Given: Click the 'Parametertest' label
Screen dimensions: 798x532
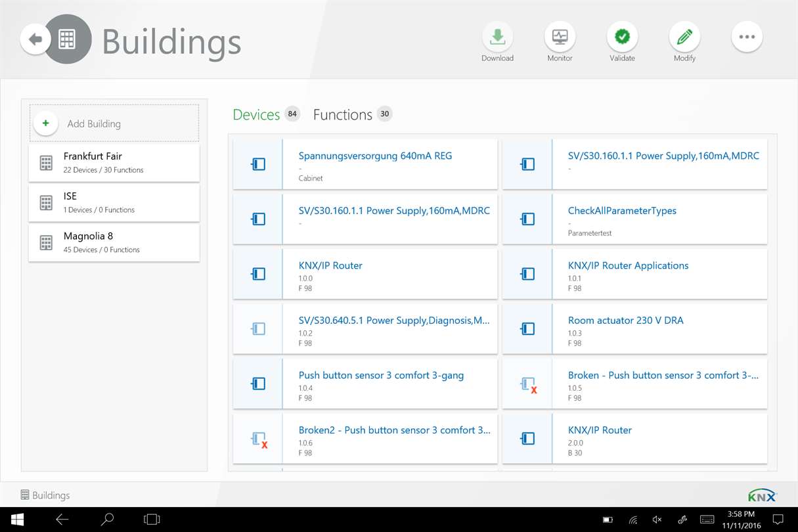Looking at the screenshot, I should tap(590, 233).
